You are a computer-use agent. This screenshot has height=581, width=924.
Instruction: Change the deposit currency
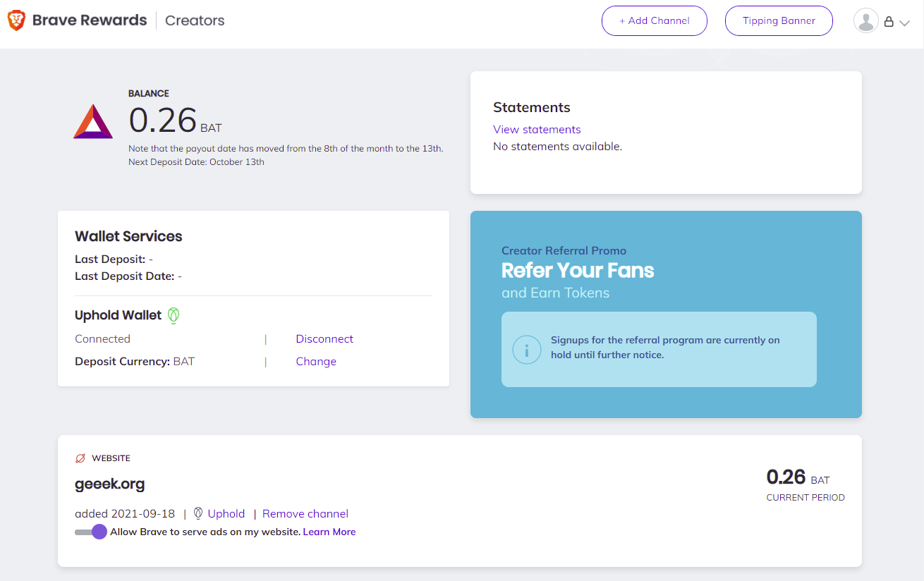[x=316, y=361]
